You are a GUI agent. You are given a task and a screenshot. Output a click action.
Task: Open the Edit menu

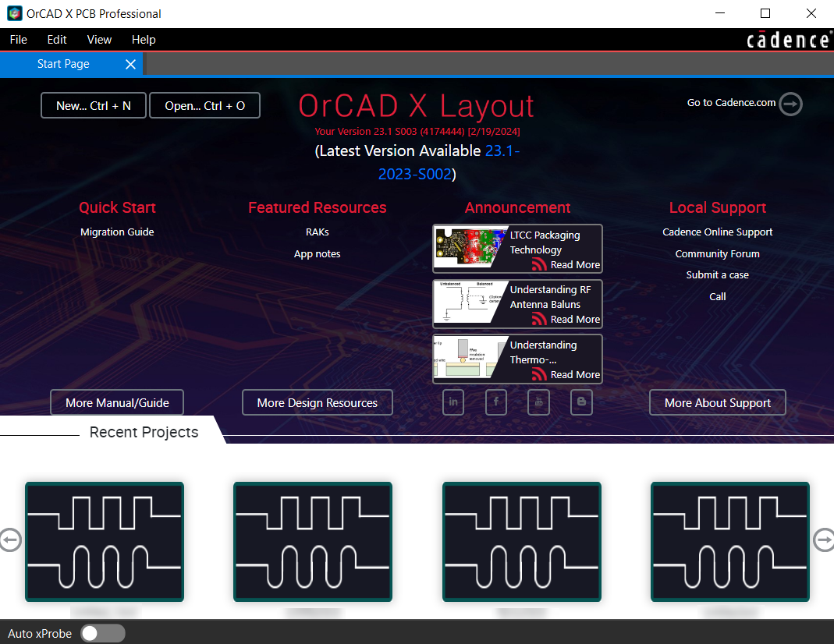click(57, 40)
